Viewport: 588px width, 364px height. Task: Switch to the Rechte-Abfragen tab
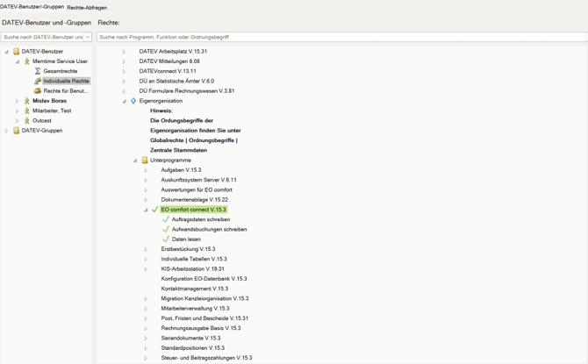(87, 7)
